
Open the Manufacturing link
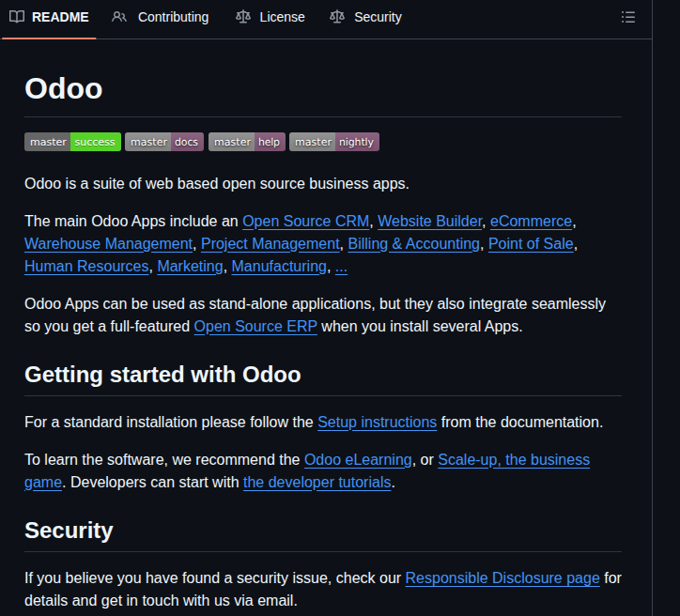click(279, 266)
